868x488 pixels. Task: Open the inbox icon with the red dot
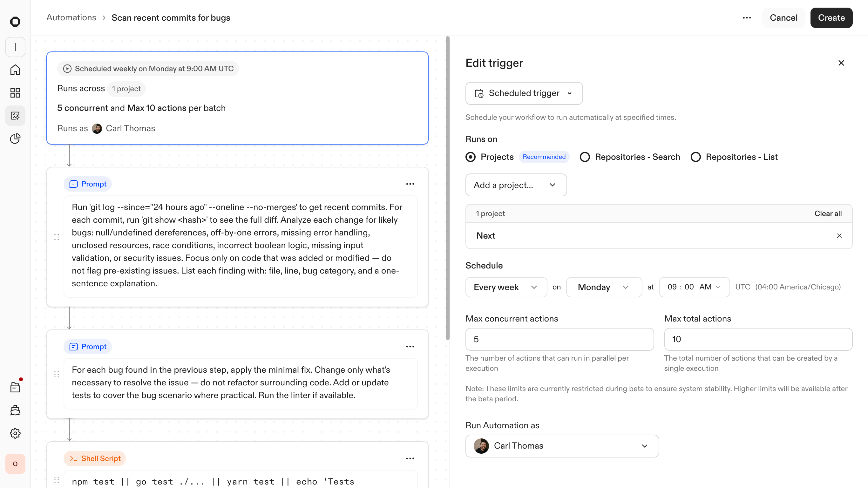tap(15, 387)
